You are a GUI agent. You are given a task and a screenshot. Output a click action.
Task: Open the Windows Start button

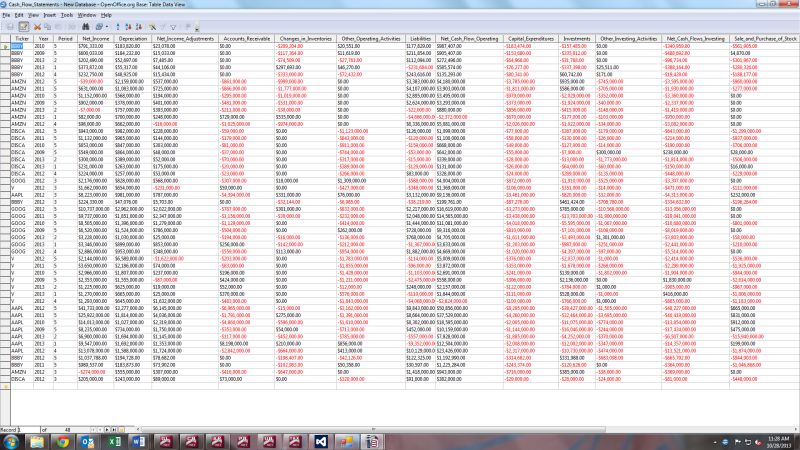tap(10, 442)
